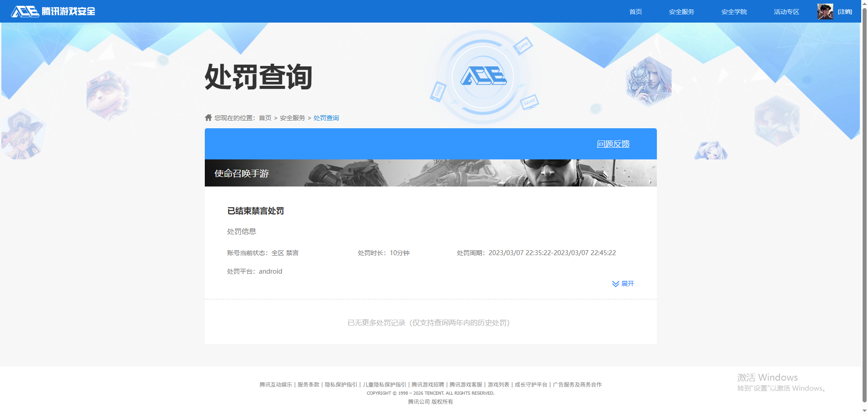
Task: Log out via the [注销] link
Action: tap(844, 11)
